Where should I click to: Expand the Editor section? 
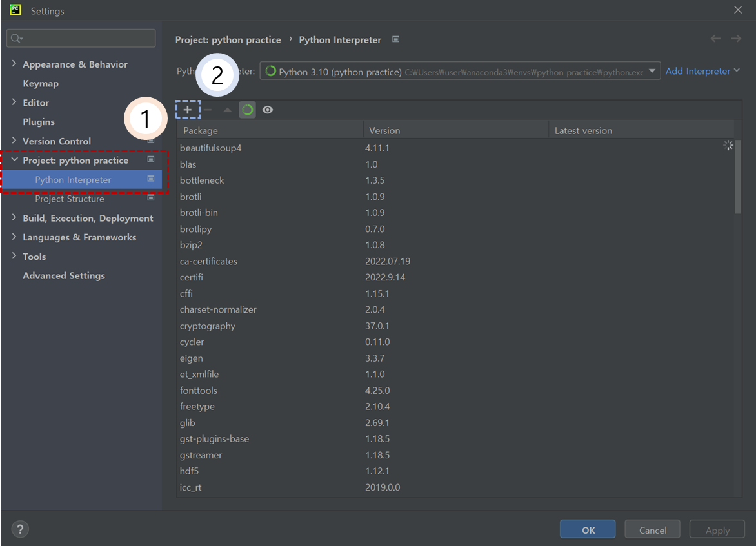[14, 102]
